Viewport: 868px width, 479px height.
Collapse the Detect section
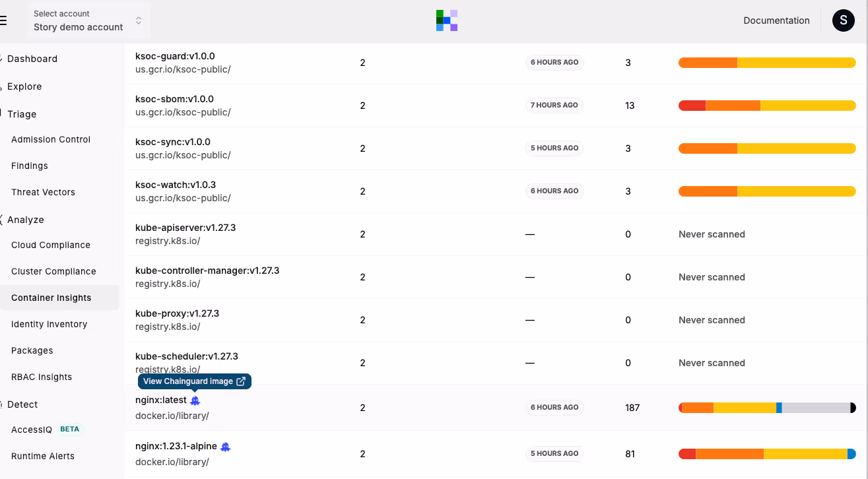22,404
